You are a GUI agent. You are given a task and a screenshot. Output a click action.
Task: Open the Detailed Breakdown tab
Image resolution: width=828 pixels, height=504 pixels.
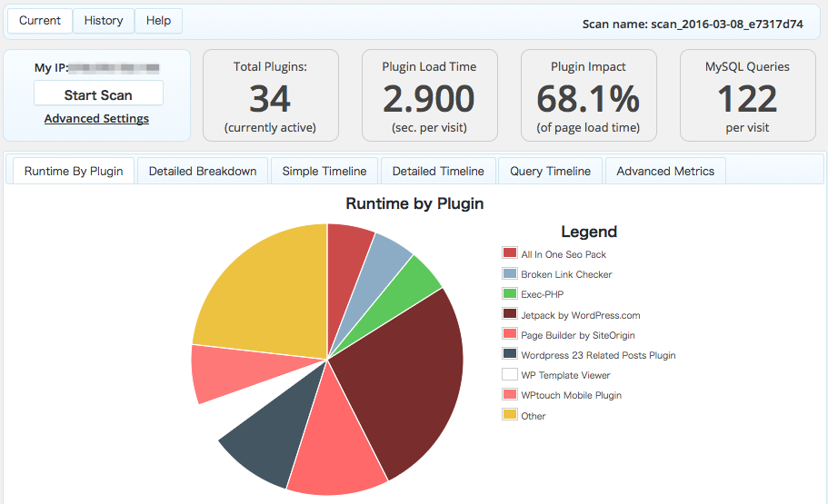point(203,171)
